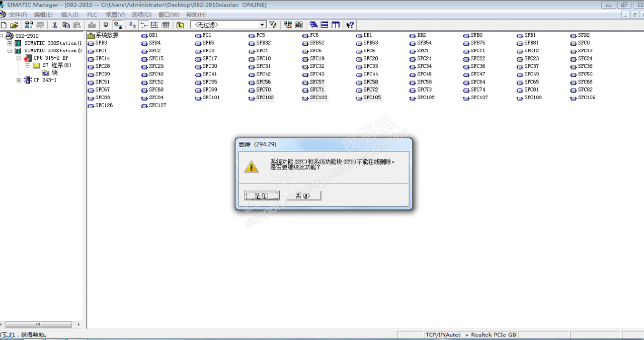The height and width of the screenshot is (340, 644).
Task: Click the Open project folder icon
Action: click(x=14, y=25)
